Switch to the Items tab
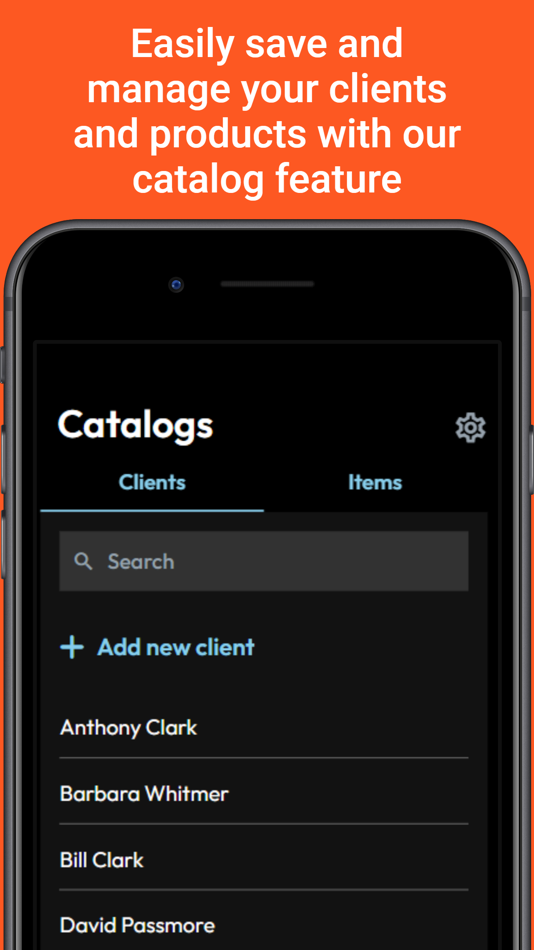534x950 pixels. pyautogui.click(x=375, y=482)
